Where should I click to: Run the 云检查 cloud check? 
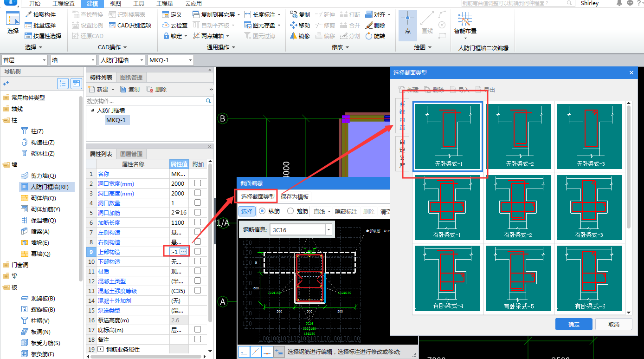(x=175, y=25)
